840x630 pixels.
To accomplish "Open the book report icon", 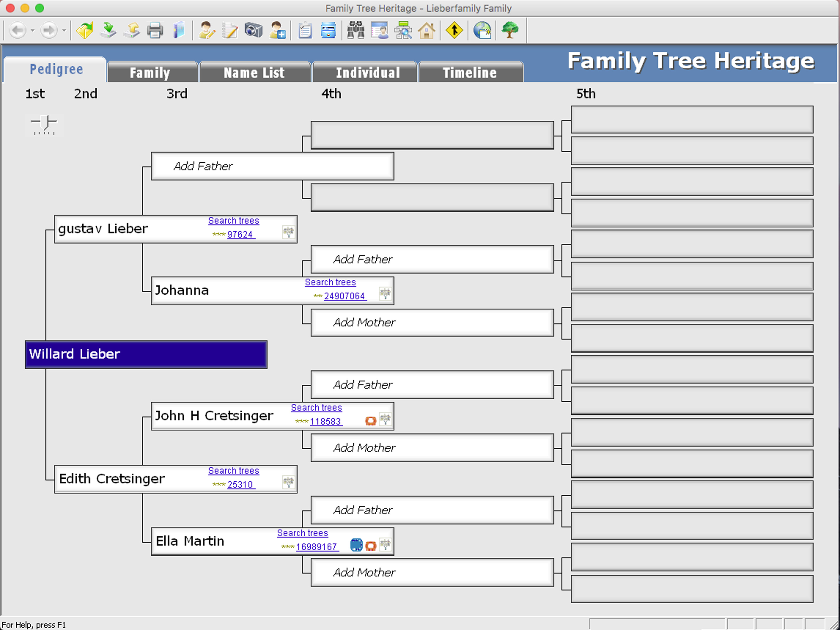I will [178, 30].
